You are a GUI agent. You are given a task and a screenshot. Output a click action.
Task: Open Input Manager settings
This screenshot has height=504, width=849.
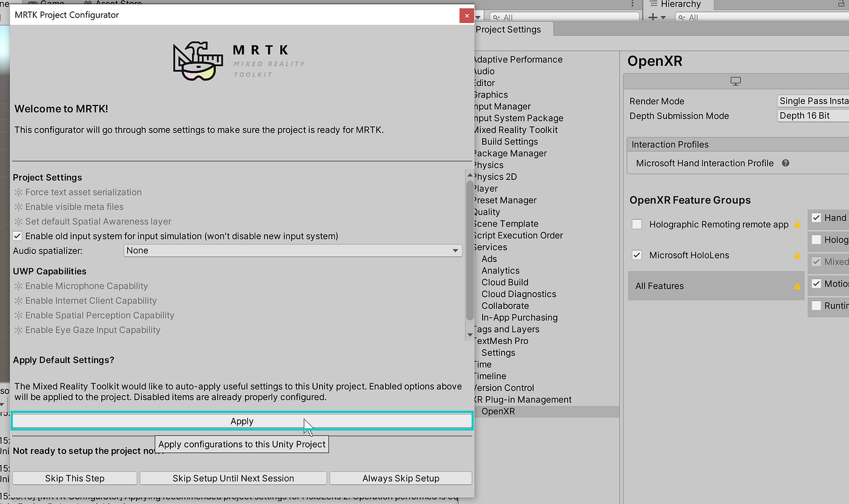(502, 106)
